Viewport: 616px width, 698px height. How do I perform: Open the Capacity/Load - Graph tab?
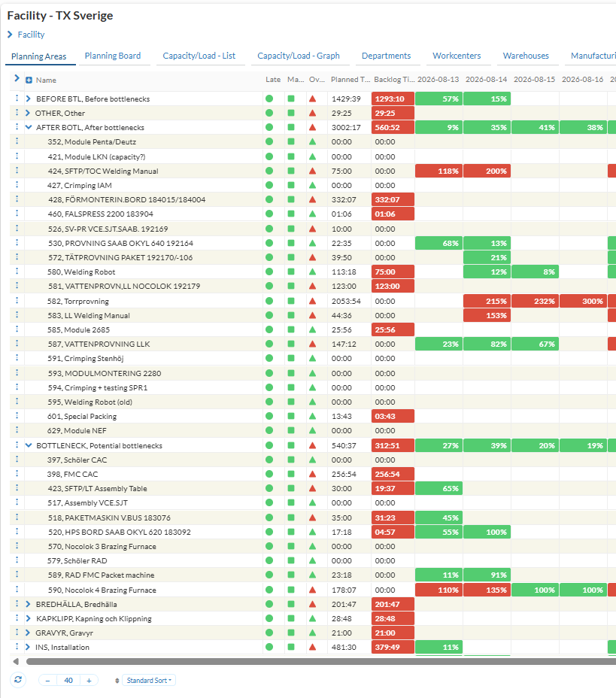tap(298, 56)
